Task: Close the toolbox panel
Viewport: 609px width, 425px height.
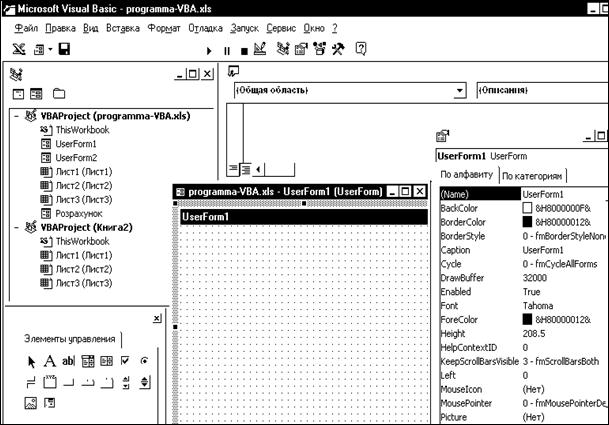Action: [157, 319]
